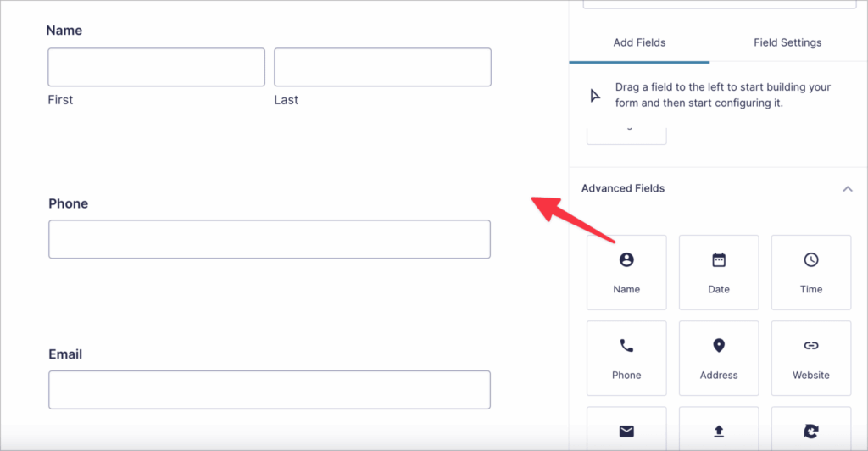
Task: Collapse the Advanced Fields section chevron
Action: coord(847,189)
